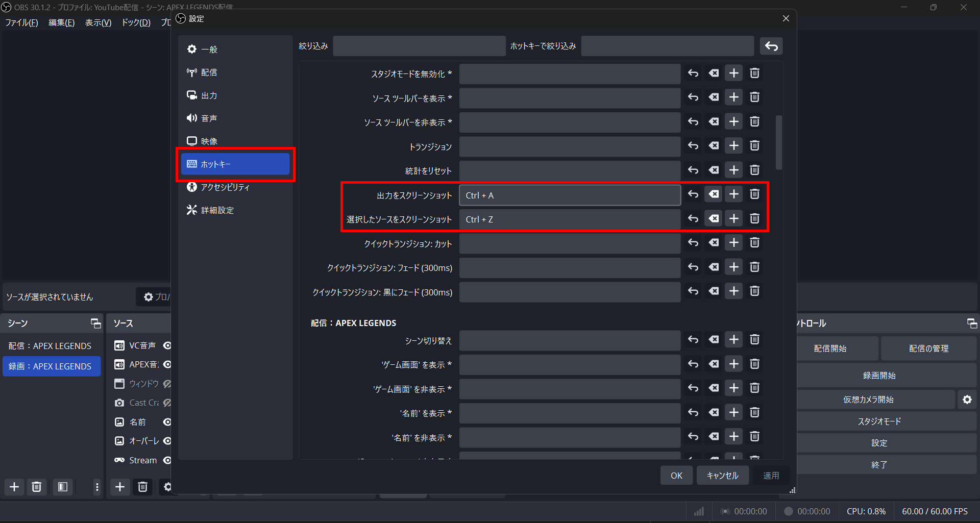Viewport: 980px width, 523px height.
Task: Clear the トランジション hotkey field
Action: pos(714,146)
